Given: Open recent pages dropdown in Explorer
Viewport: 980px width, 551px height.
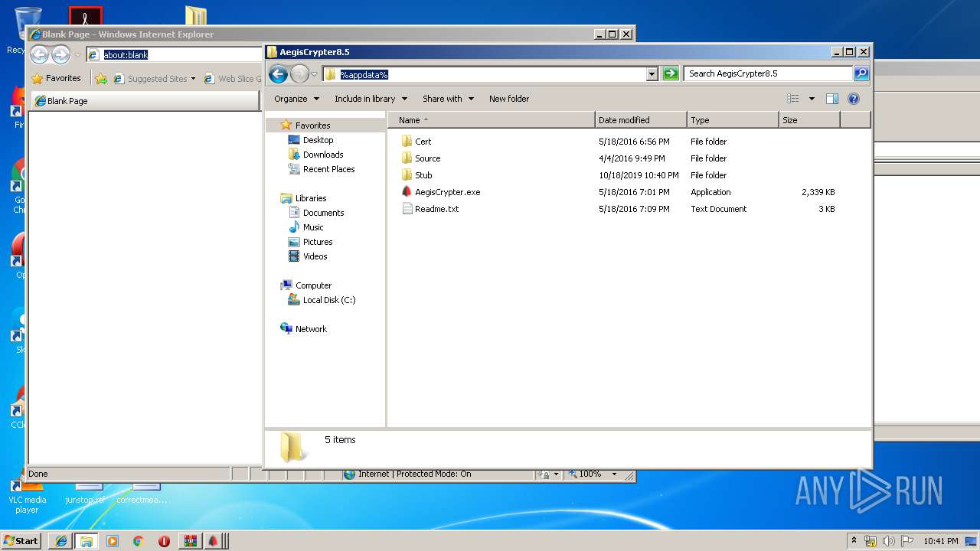Looking at the screenshot, I should point(314,74).
